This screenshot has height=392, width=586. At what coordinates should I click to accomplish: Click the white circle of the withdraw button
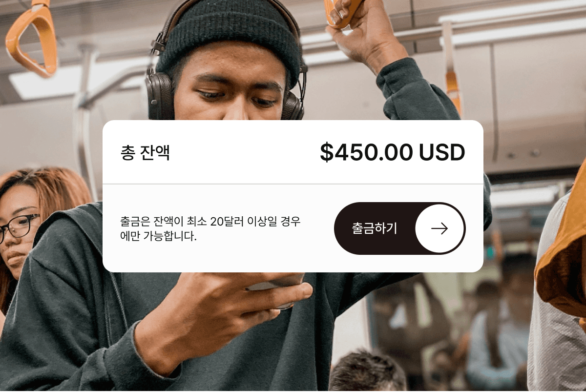click(x=439, y=228)
